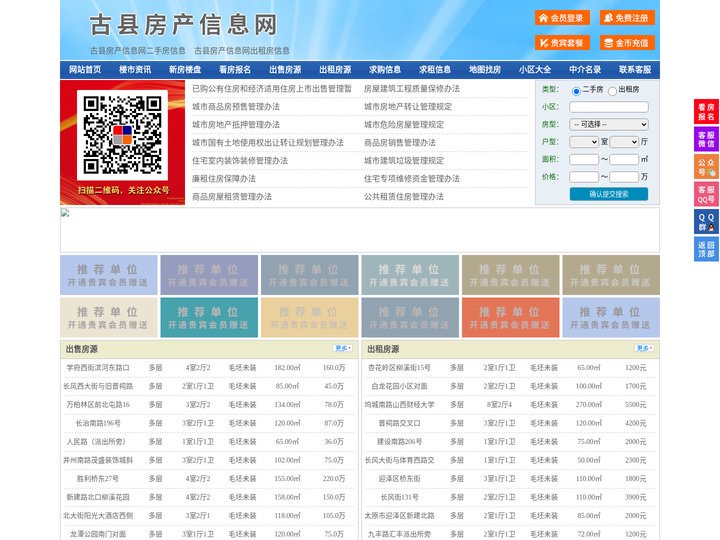Click the 会员登录 button
This screenshot has height=540, width=720.
[x=562, y=18]
